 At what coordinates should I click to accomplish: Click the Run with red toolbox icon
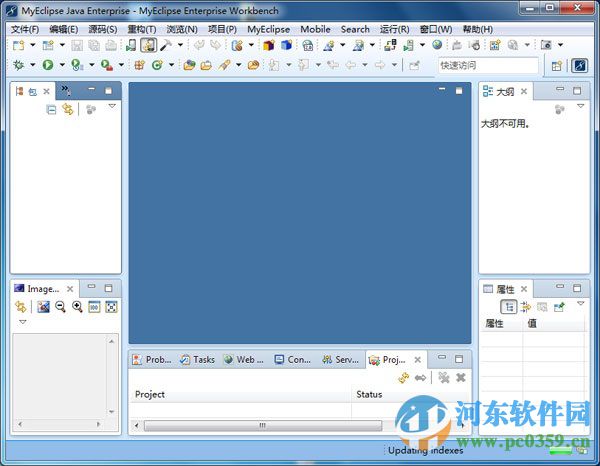point(107,65)
